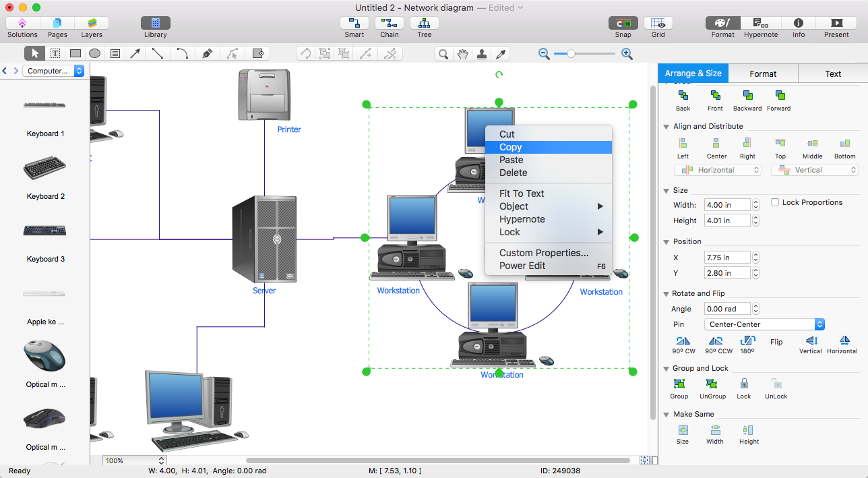Switch to the Format tab
Viewport: 868px width, 478px height.
pyautogui.click(x=764, y=73)
